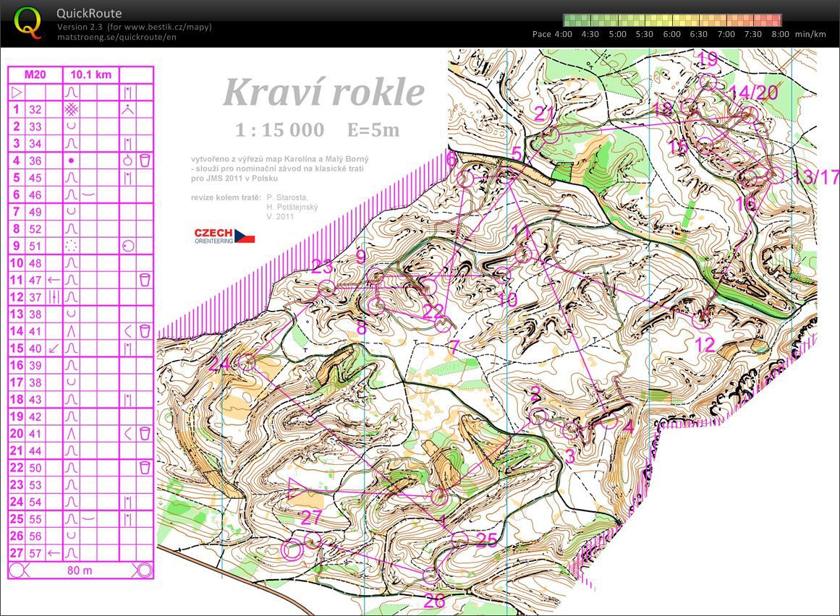Click the diagonal arrow symbol in row 15
Image resolution: width=840 pixels, height=616 pixels.
(54, 348)
